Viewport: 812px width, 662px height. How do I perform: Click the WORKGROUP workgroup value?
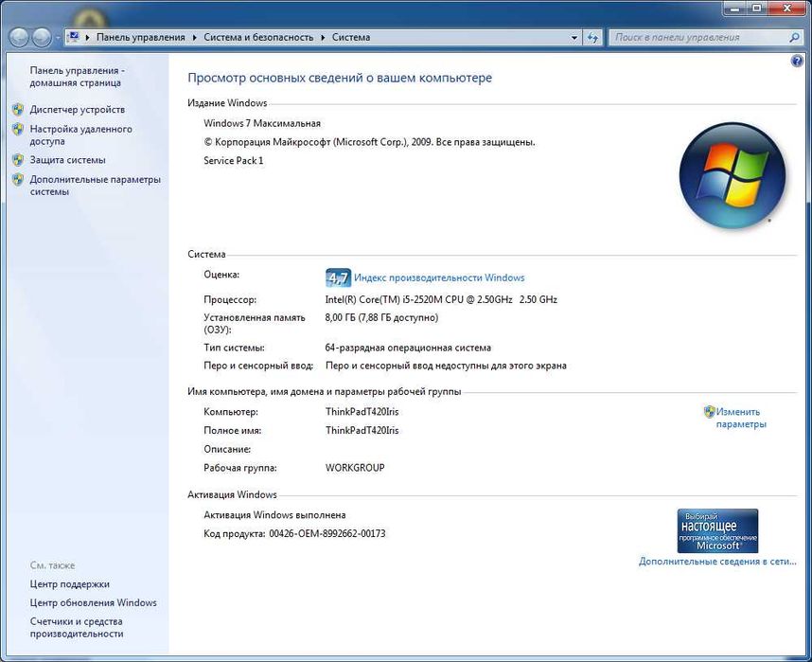coord(355,468)
